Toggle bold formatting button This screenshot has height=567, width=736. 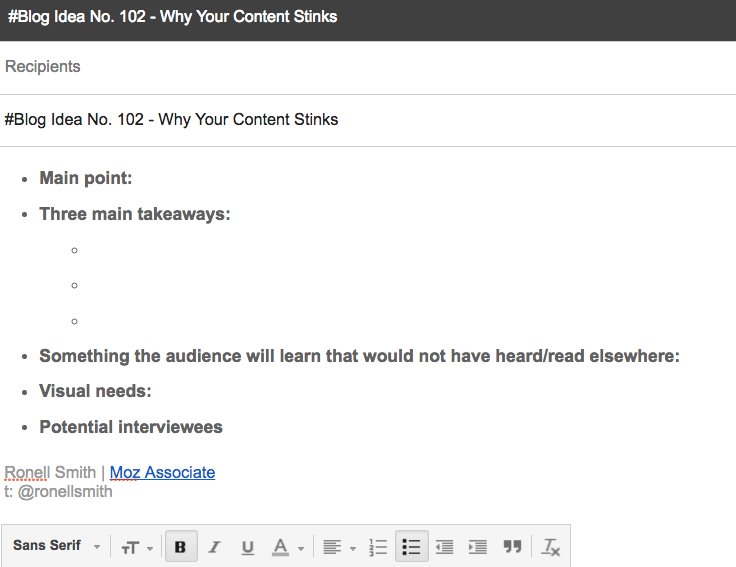pos(180,547)
